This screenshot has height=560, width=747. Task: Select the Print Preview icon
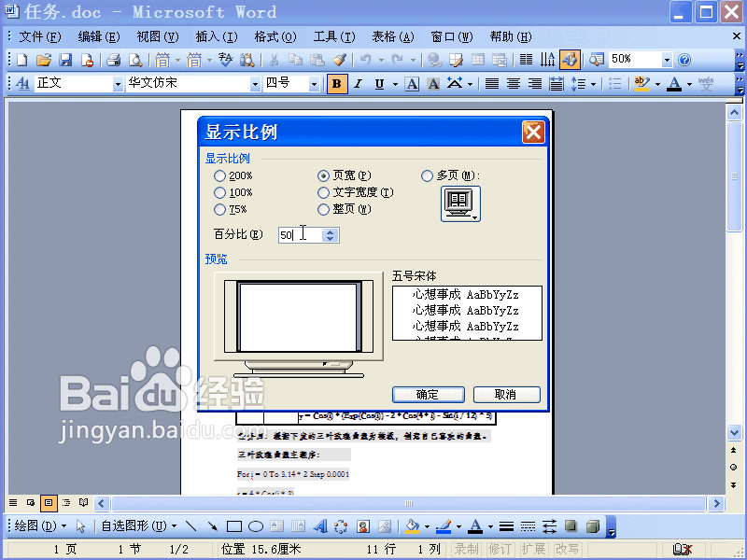pyautogui.click(x=135, y=58)
